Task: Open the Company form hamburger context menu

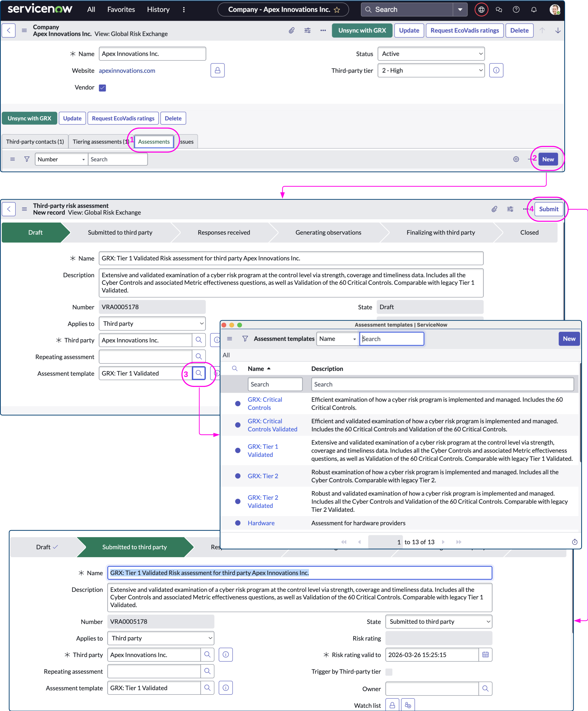Action: tap(24, 30)
